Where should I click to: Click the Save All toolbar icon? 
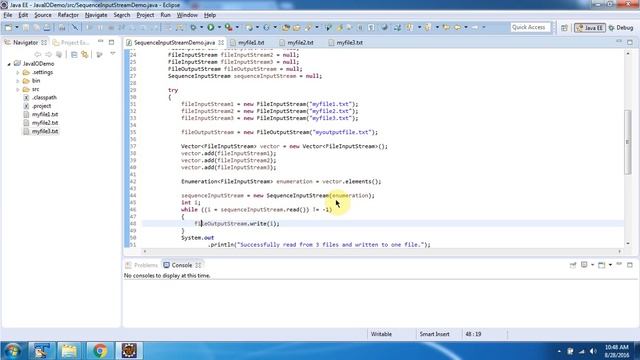coord(36,27)
